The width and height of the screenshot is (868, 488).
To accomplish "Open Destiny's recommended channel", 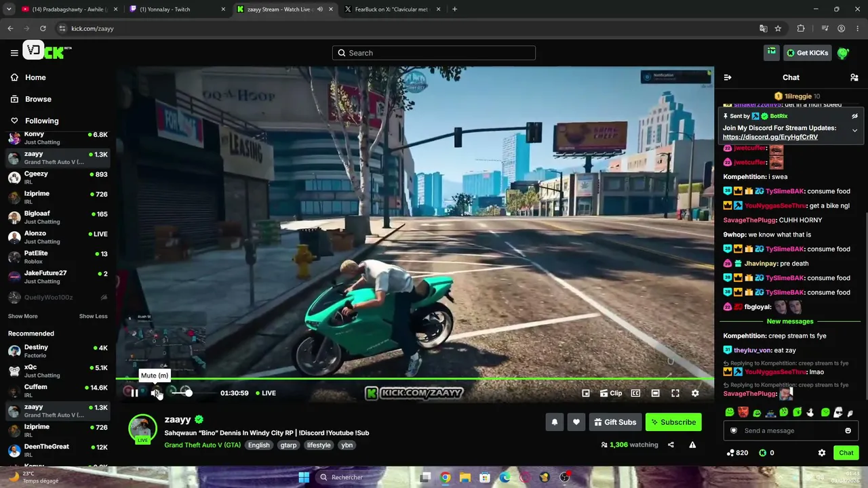I will (x=58, y=351).
